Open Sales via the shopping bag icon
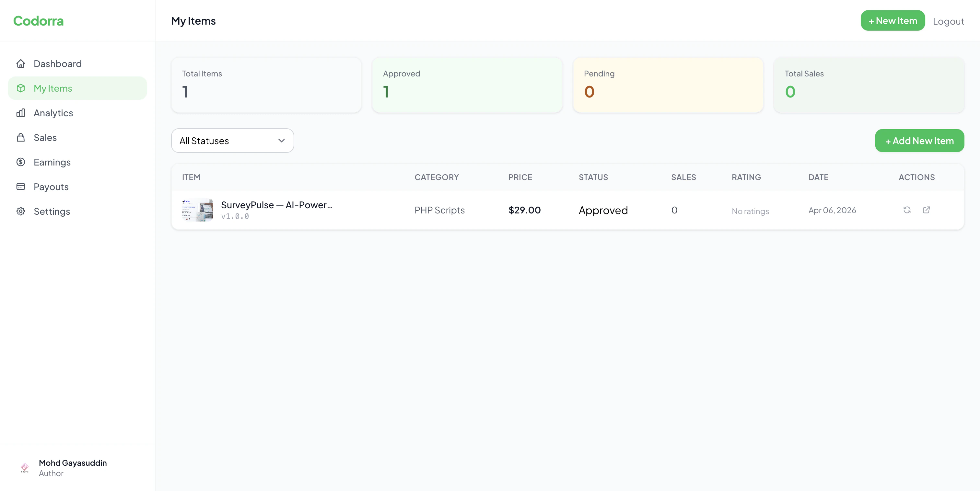 pyautogui.click(x=21, y=137)
